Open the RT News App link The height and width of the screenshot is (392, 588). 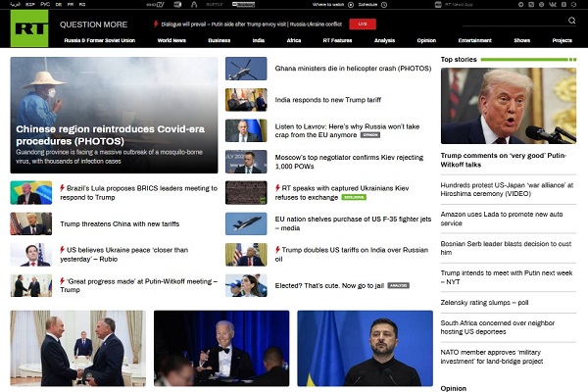point(459,5)
